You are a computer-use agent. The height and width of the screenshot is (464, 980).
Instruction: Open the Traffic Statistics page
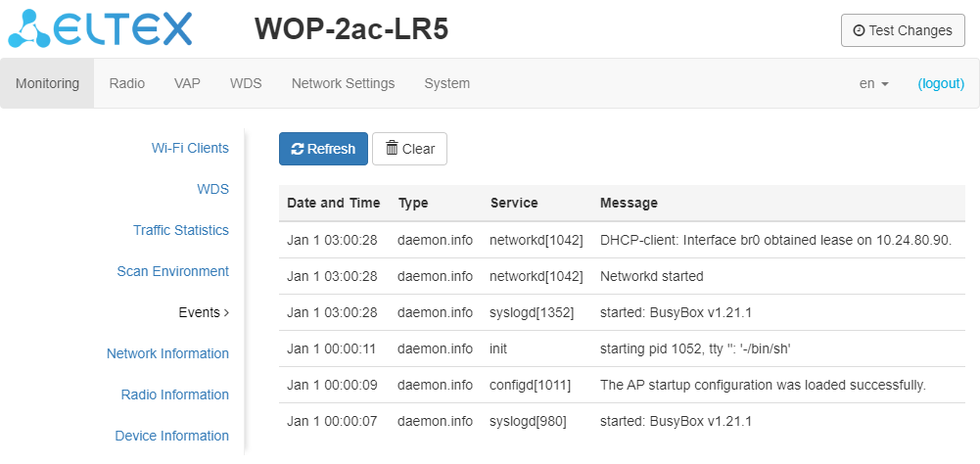point(181,230)
